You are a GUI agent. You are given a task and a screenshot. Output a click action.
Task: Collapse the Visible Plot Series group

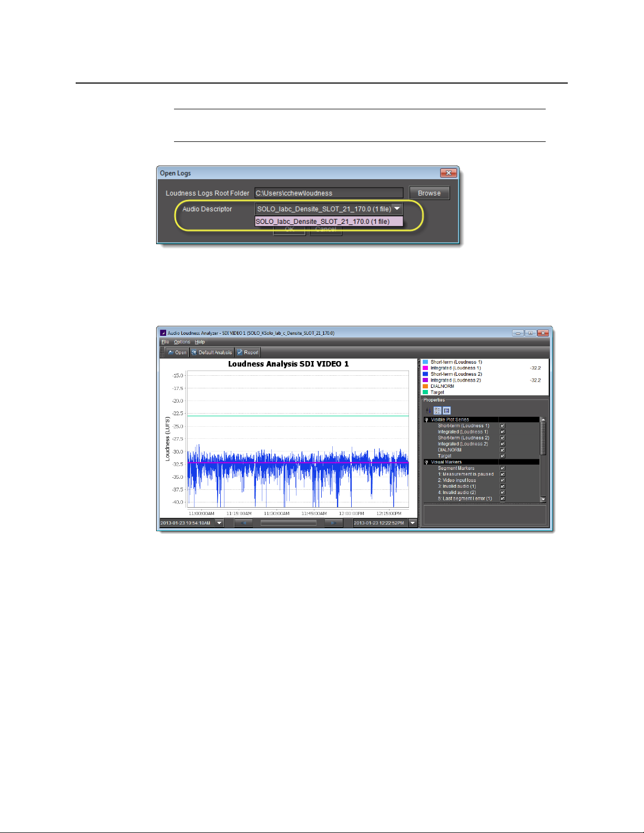coord(426,420)
